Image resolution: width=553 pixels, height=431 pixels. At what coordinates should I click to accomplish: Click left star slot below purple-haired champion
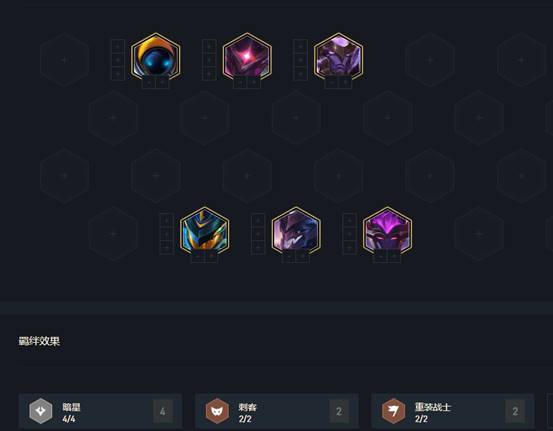coord(381,257)
